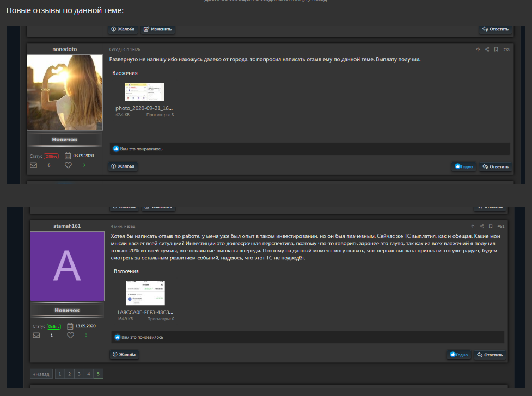The image size is (532, 396).
Task: Click the up arrow icon in post #89
Action: (x=478, y=49)
